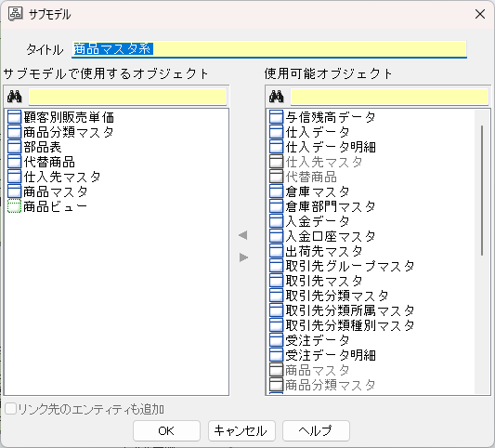Select 取引先分類種別マスタ in the available list
495x448 pixels.
[350, 325]
